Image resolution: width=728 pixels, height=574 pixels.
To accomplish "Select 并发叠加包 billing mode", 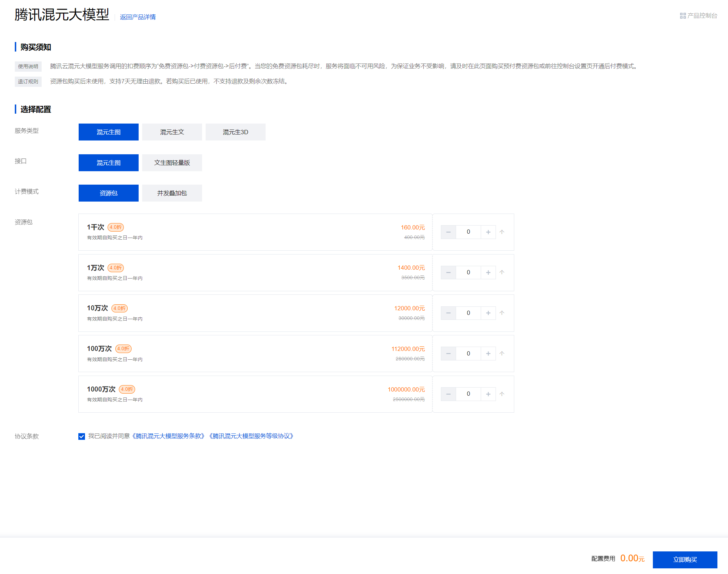I will pos(172,193).
